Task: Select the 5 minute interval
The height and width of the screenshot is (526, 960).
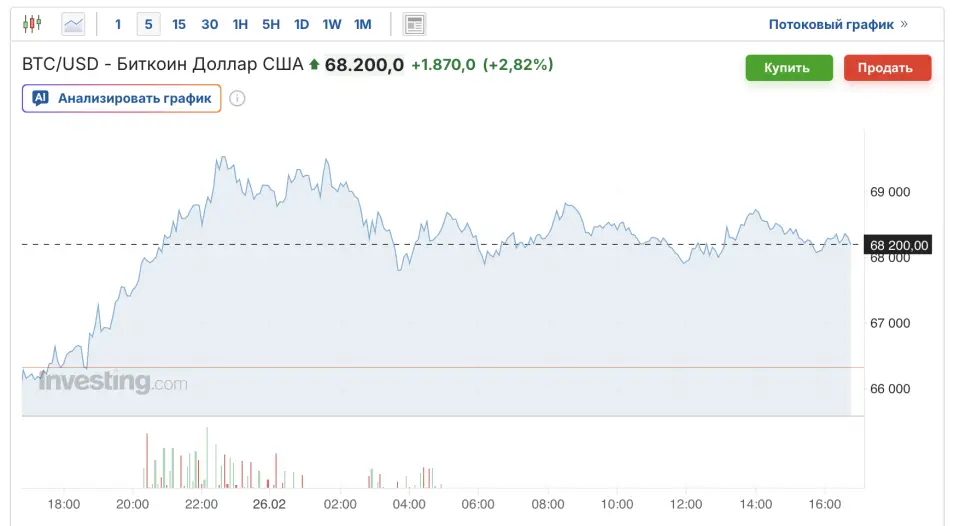Action: [x=148, y=24]
